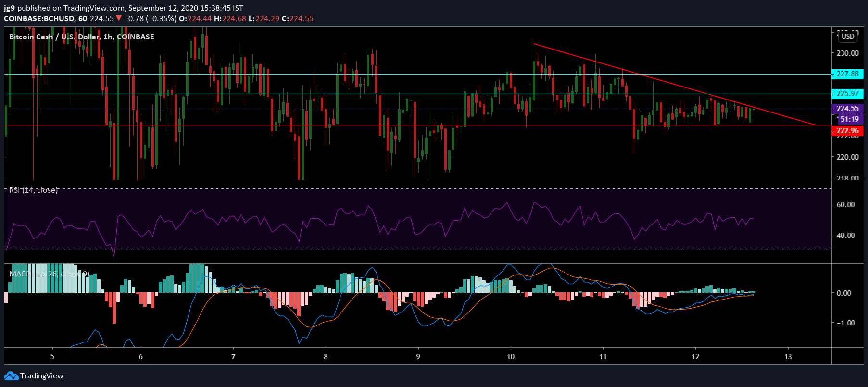868x387 pixels.
Task: Click the MACD −1.00 axis value
Action: [845, 323]
